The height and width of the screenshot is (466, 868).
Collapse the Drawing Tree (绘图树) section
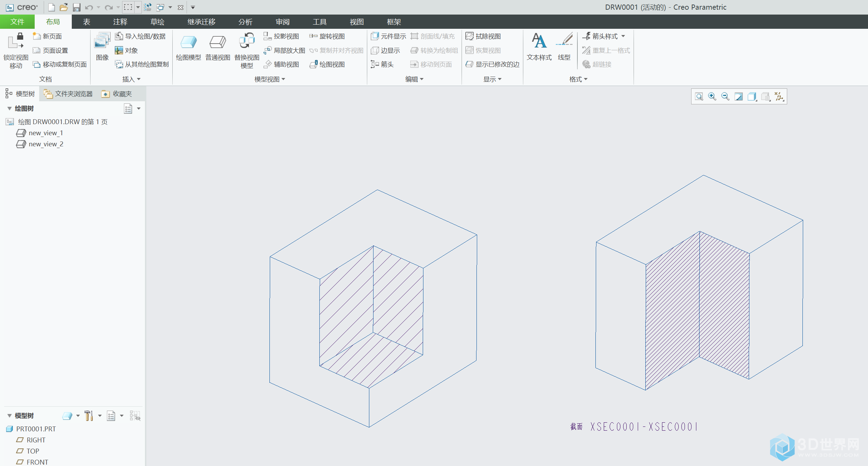[9, 109]
